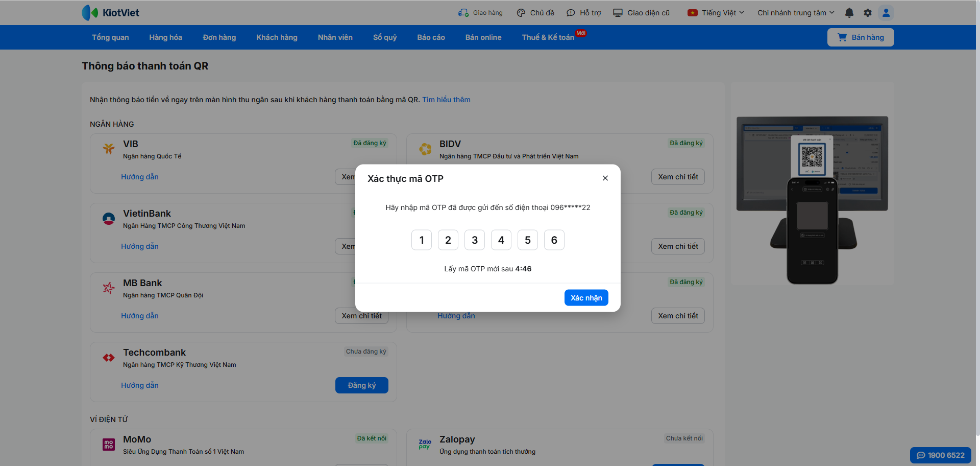Click the Bán hàng button
The height and width of the screenshot is (466, 980).
pyautogui.click(x=861, y=37)
